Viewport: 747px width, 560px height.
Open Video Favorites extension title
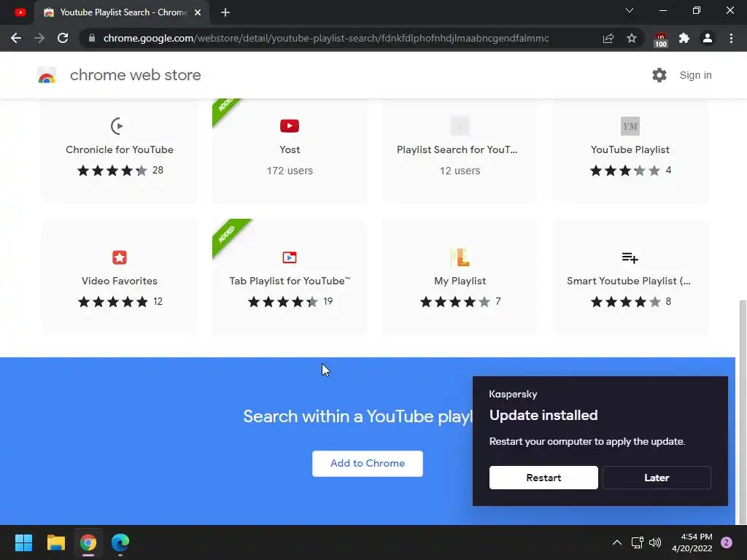[x=120, y=281]
